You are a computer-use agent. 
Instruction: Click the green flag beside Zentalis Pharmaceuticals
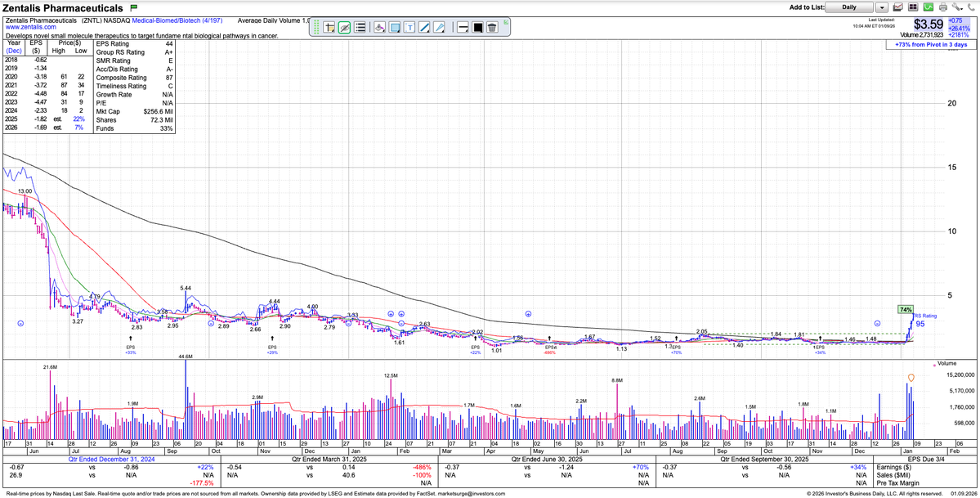pos(134,8)
